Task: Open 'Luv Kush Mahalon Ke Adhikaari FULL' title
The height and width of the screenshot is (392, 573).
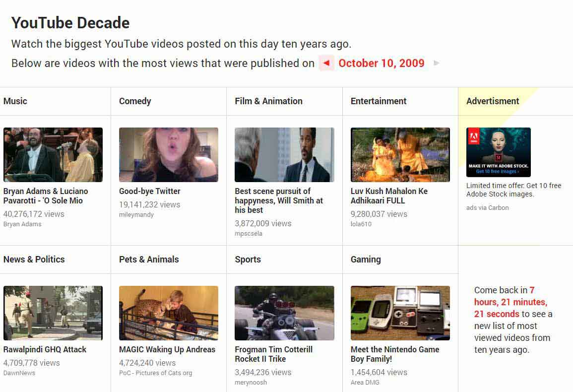Action: [389, 196]
